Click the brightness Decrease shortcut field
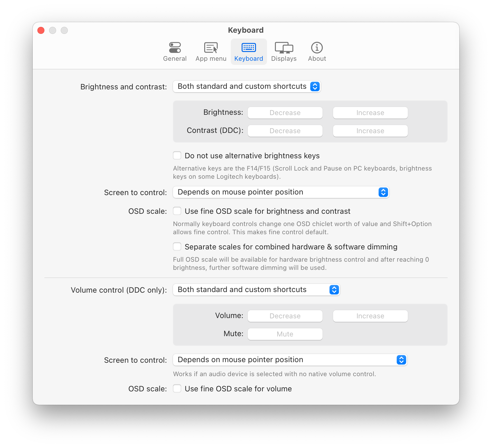Screen dimensions: 492x448 tap(285, 113)
